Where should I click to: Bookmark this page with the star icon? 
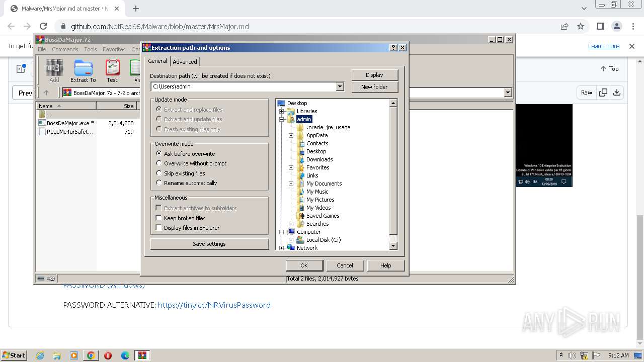tap(581, 26)
